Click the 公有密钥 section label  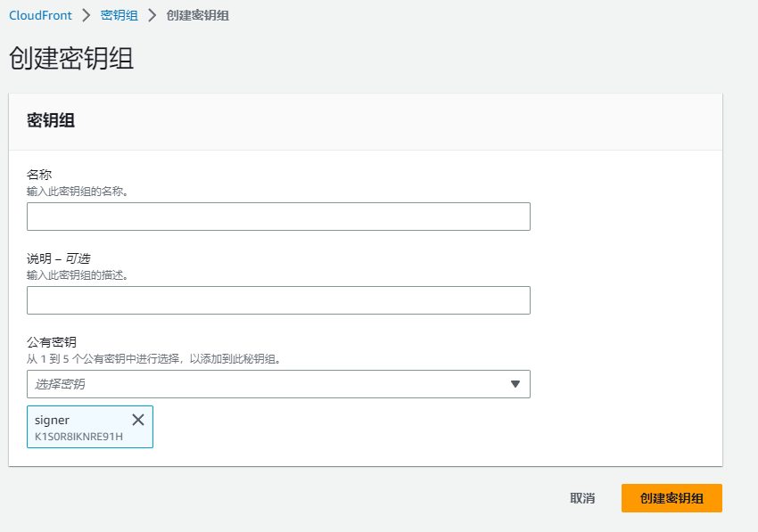(x=52, y=342)
